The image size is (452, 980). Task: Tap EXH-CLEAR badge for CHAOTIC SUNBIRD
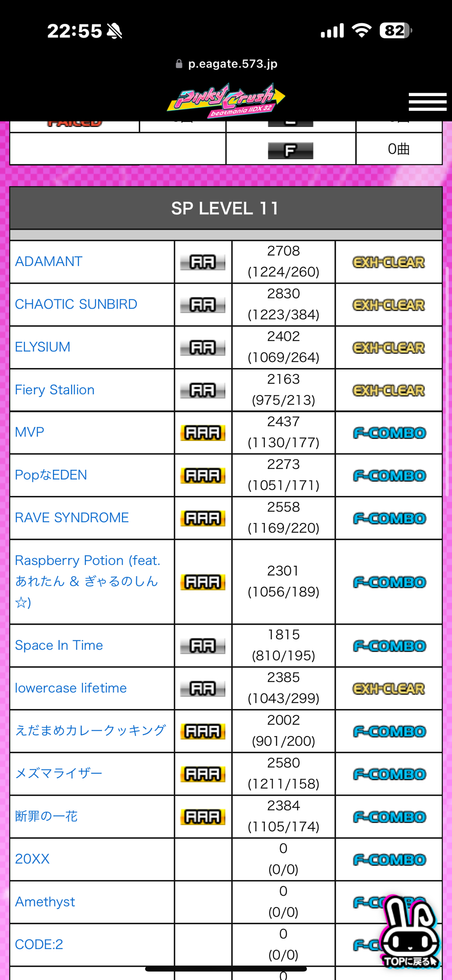click(x=389, y=305)
